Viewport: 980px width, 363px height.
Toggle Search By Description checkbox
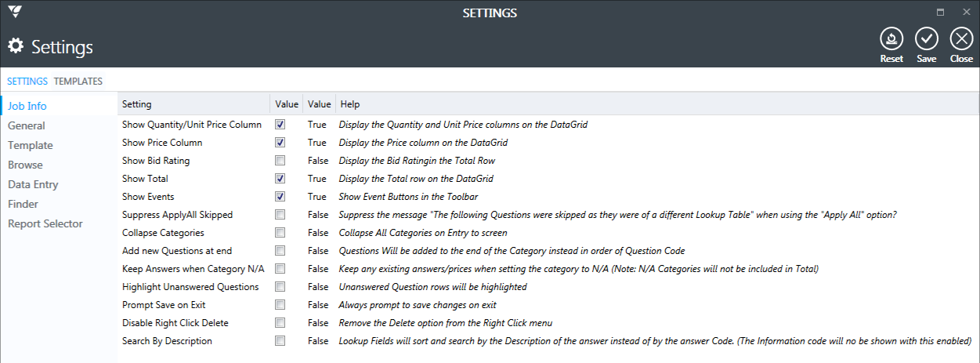pyautogui.click(x=280, y=341)
